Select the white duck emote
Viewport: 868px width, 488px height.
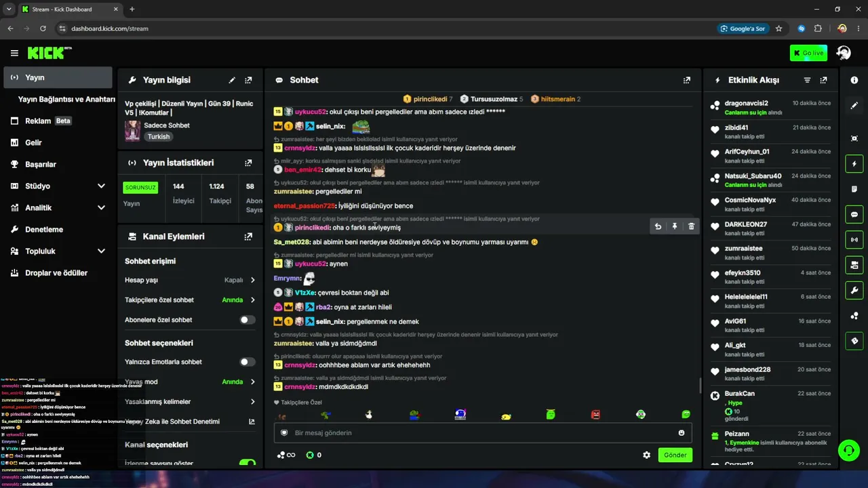pos(369,414)
